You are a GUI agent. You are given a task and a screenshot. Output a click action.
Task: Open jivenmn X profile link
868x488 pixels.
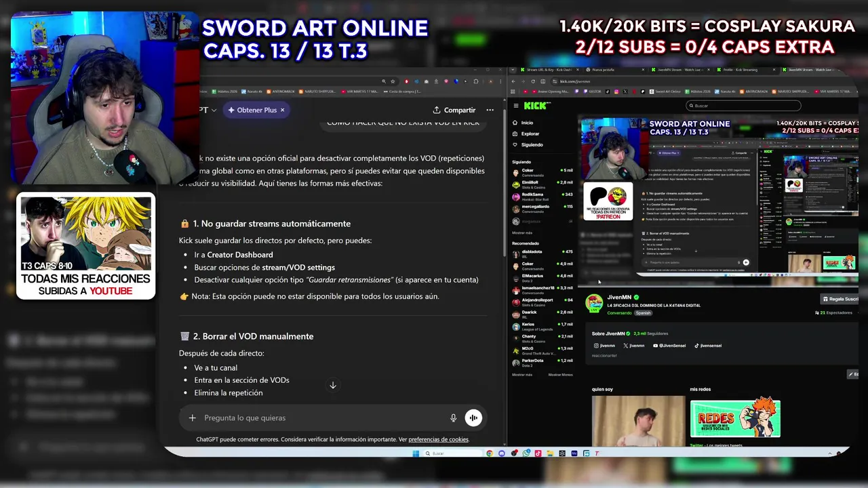tap(633, 346)
